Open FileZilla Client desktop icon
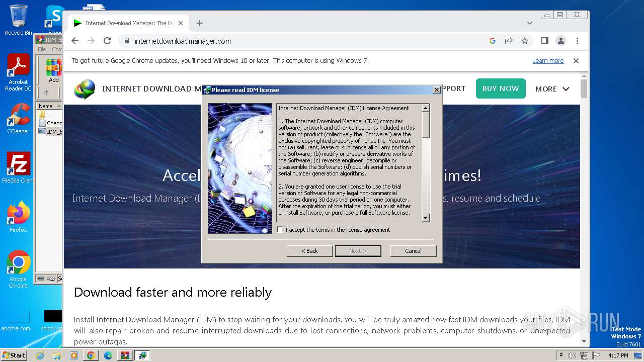The image size is (644, 362). pyautogui.click(x=18, y=167)
